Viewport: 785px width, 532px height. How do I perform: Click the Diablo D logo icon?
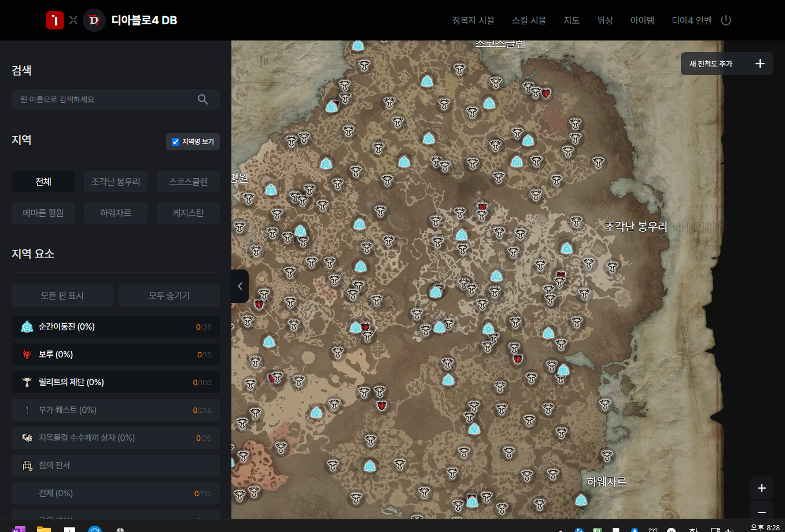coord(94,20)
